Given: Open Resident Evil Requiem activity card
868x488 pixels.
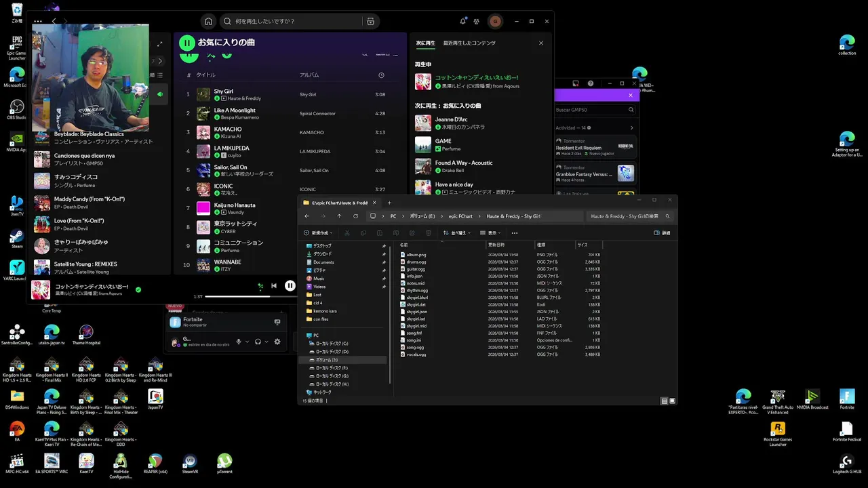Looking at the screenshot, I should pos(595,146).
